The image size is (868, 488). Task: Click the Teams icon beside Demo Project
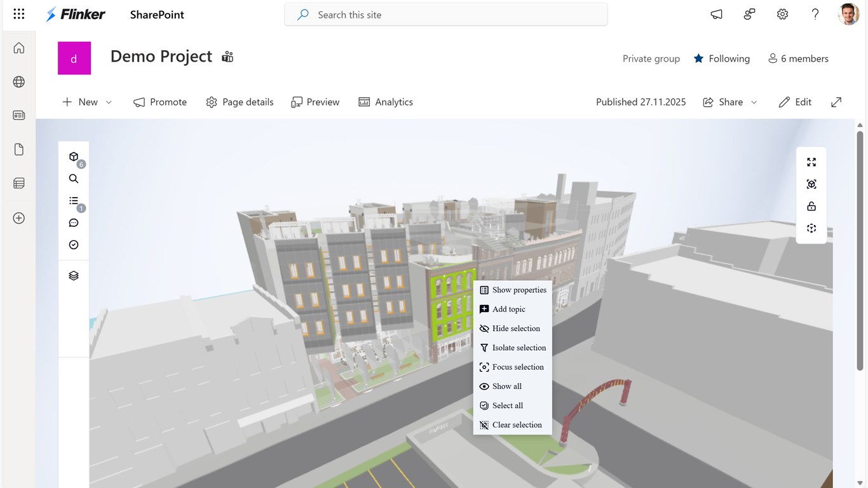(x=227, y=57)
